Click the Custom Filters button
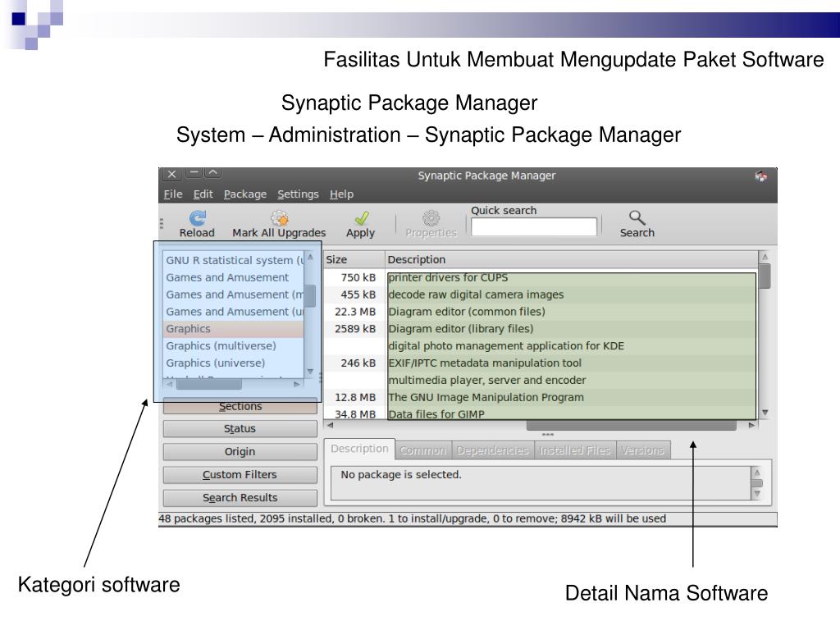The width and height of the screenshot is (840, 630). coord(240,475)
